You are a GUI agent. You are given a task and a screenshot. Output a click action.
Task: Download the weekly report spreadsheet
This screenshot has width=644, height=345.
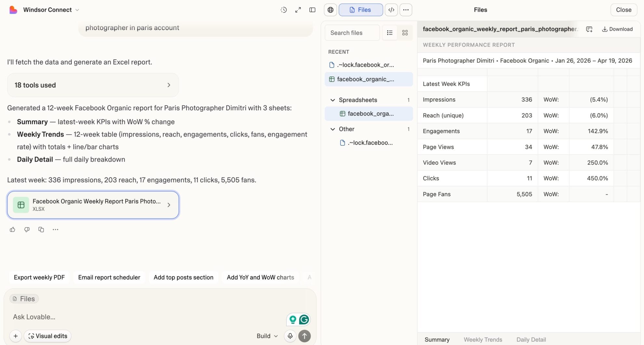617,29
